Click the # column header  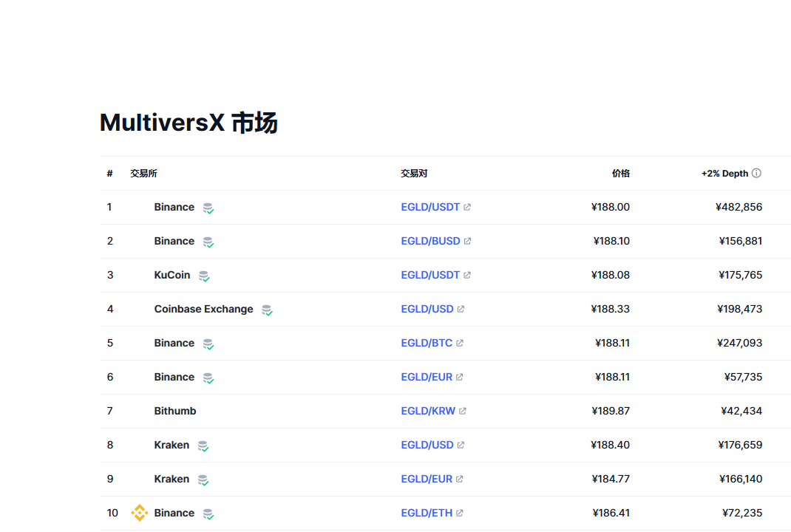coord(109,174)
